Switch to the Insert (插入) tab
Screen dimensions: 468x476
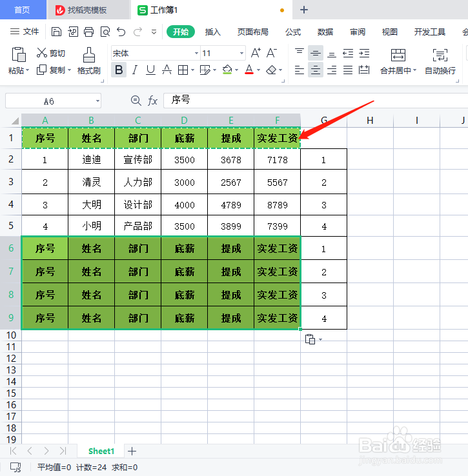click(213, 32)
